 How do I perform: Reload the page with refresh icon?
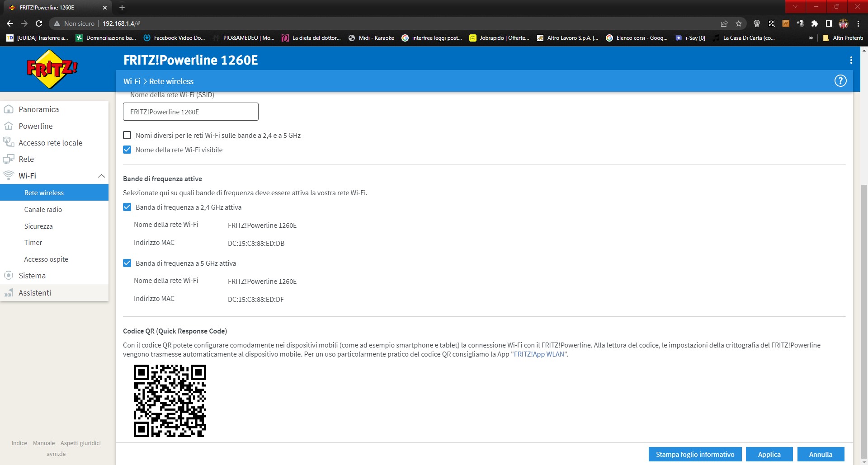click(39, 23)
